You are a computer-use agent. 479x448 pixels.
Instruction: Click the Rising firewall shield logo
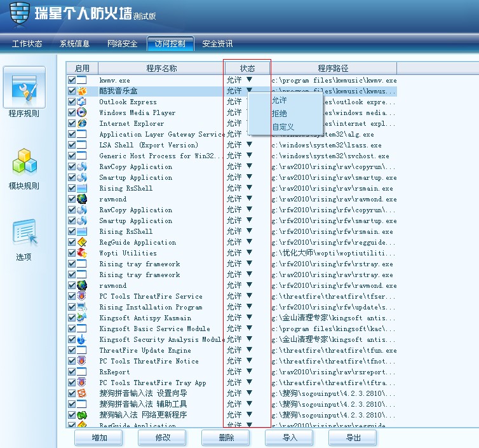20,14
